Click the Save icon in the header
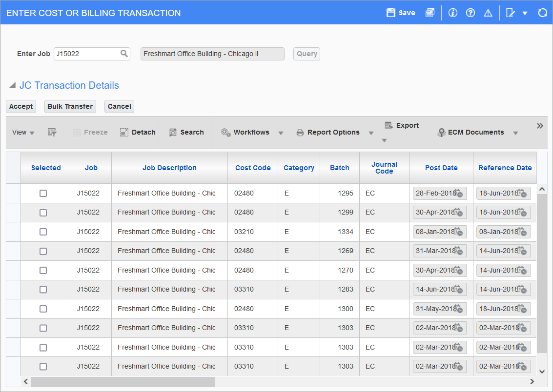553x392 pixels. (x=400, y=13)
